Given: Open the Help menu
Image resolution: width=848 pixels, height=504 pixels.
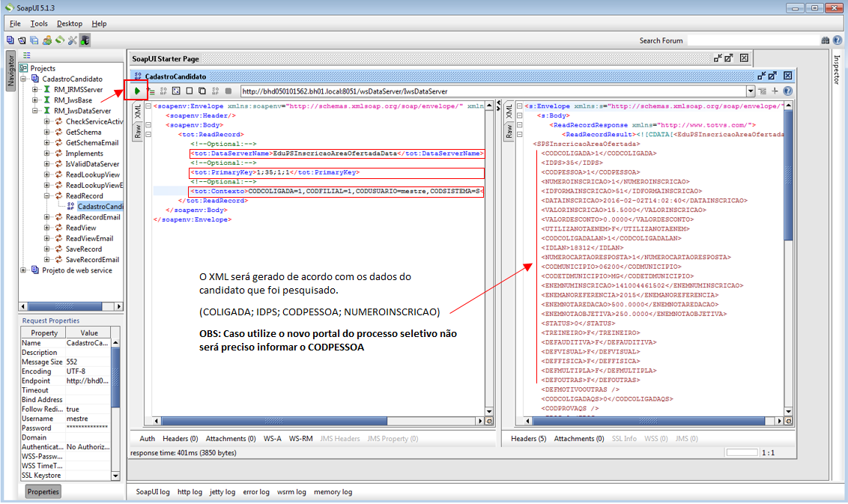Looking at the screenshot, I should (99, 23).
